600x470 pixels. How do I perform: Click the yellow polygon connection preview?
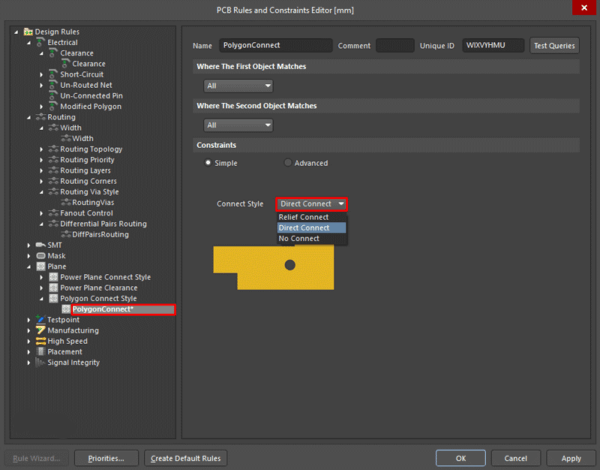pyautogui.click(x=274, y=267)
